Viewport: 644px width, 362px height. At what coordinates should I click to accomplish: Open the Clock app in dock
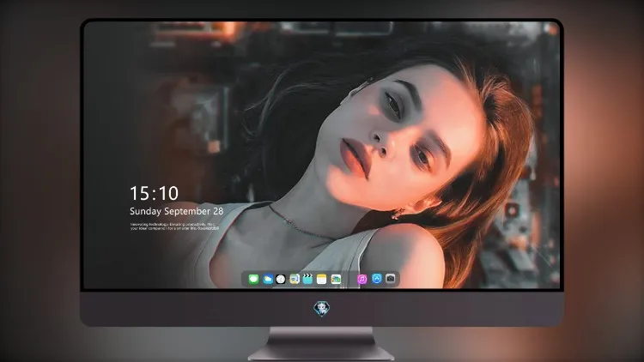tap(281, 279)
